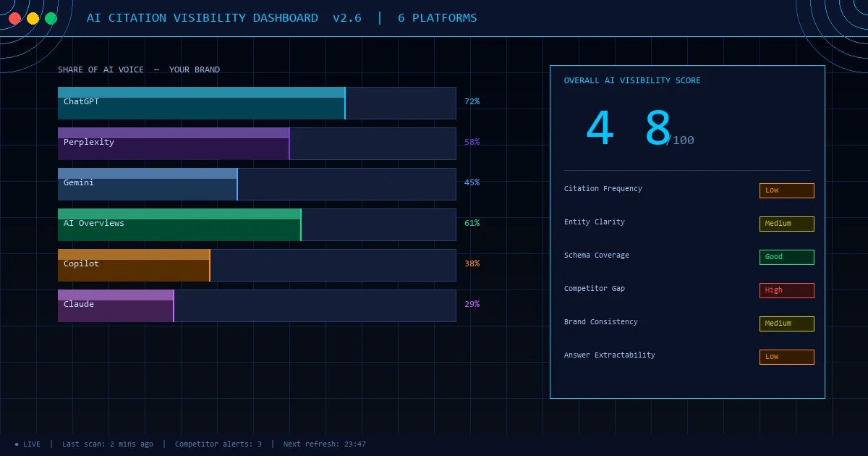Image resolution: width=868 pixels, height=456 pixels.
Task: Open Competitor alerts: 3 status entry
Action: click(218, 444)
